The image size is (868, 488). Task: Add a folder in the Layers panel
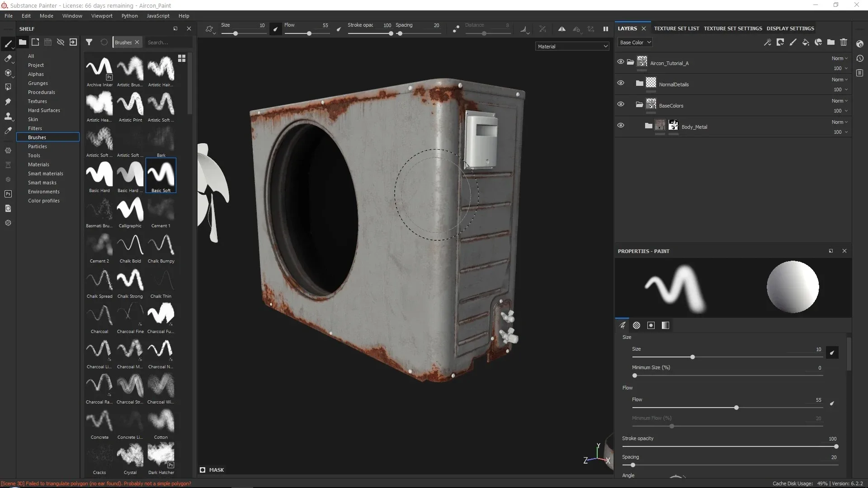pos(830,42)
